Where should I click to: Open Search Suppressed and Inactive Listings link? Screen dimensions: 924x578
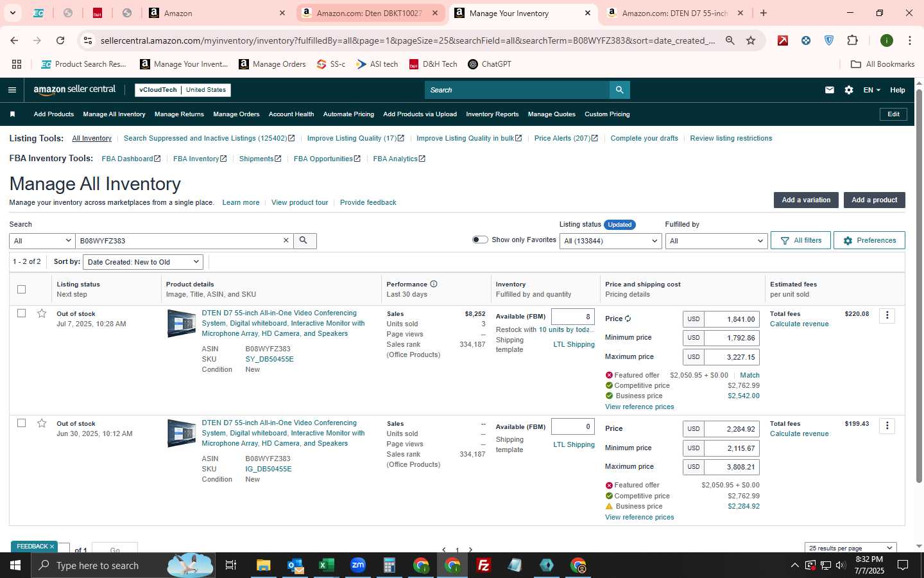[x=209, y=138]
